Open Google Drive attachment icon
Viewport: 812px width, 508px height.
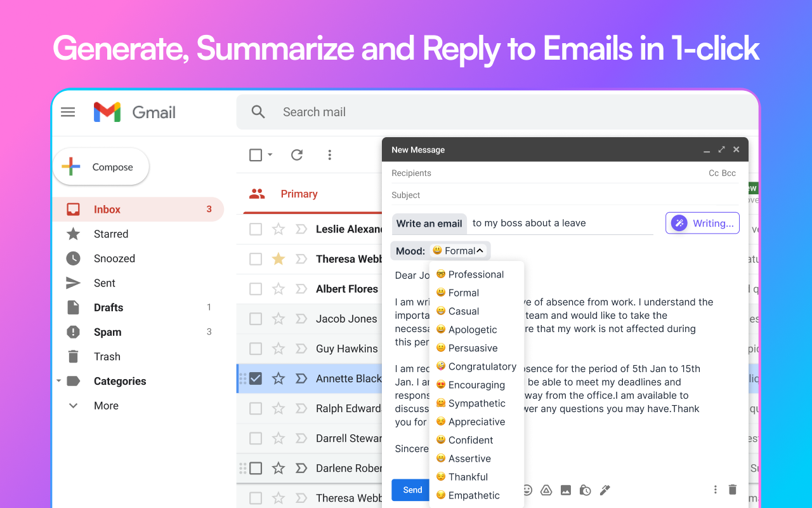(x=546, y=490)
